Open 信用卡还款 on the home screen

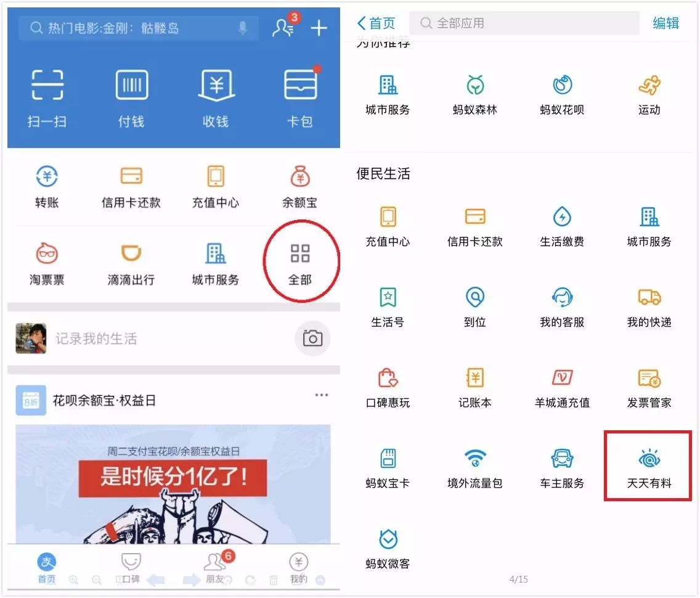(x=131, y=187)
